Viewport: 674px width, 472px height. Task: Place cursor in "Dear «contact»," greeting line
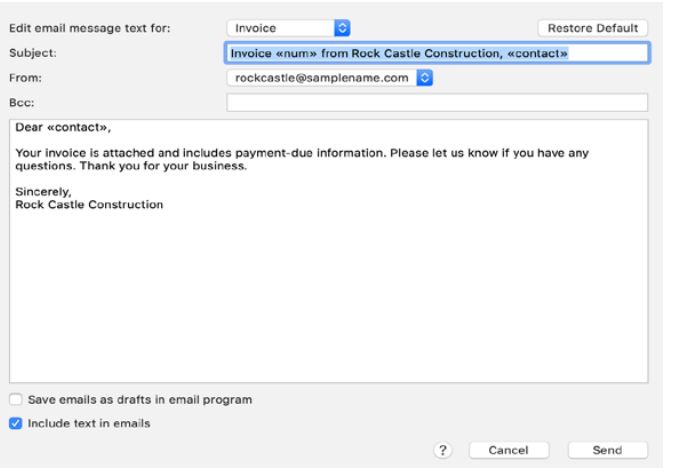coord(57,128)
